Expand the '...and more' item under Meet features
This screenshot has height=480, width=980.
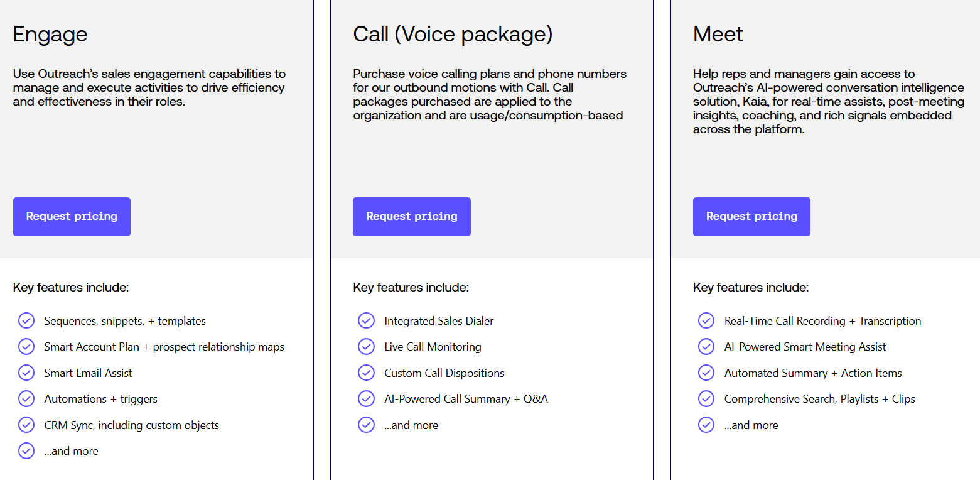751,425
